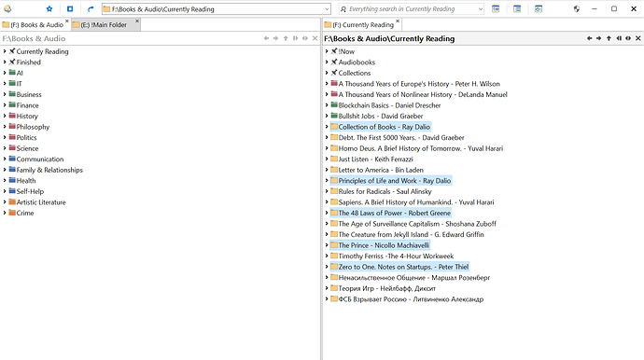Click back arrow in Books & Audio pane header
The image size is (644, 360).
pos(266,38)
